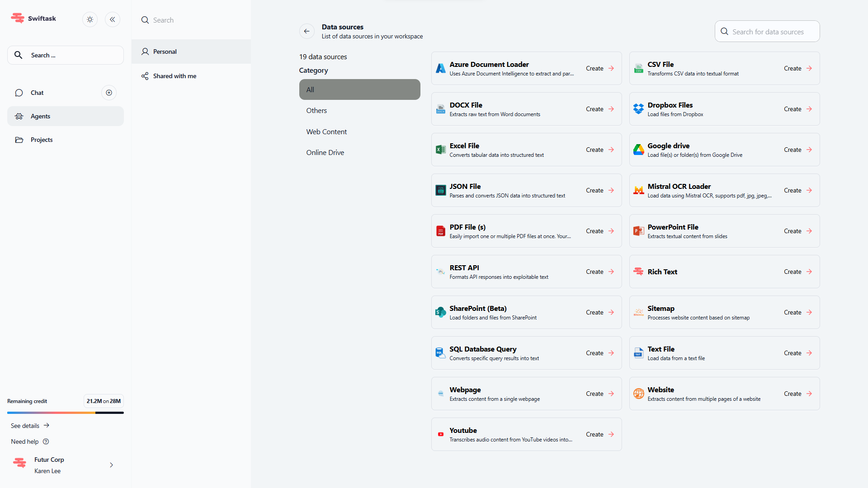The width and height of the screenshot is (868, 488).
Task: Create a PDF File(s) data source
Action: pos(599,231)
